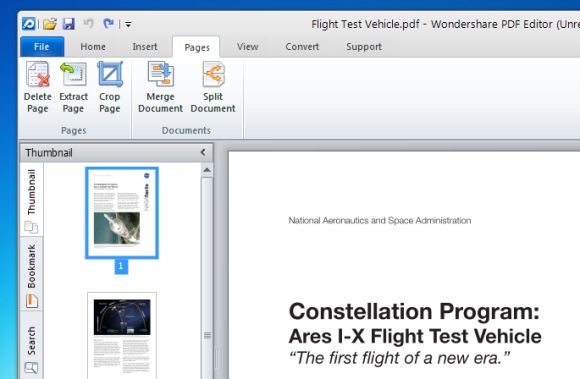Switch to the View ribbon tab
Viewport: 580px width, 379px height.
[x=247, y=47]
